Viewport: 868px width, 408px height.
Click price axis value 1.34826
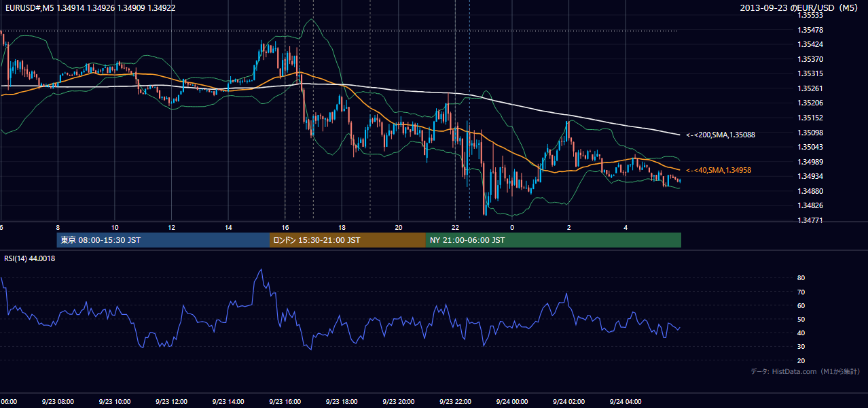point(811,205)
